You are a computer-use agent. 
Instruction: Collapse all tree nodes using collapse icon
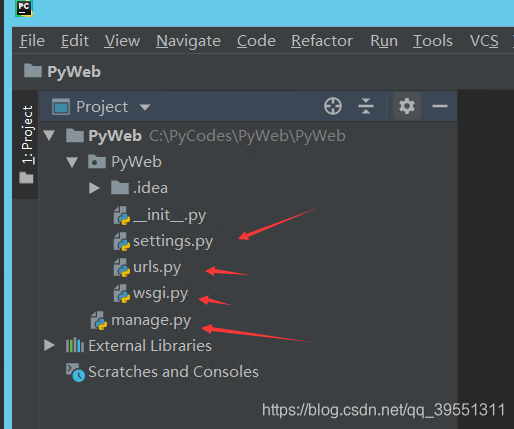(x=366, y=106)
